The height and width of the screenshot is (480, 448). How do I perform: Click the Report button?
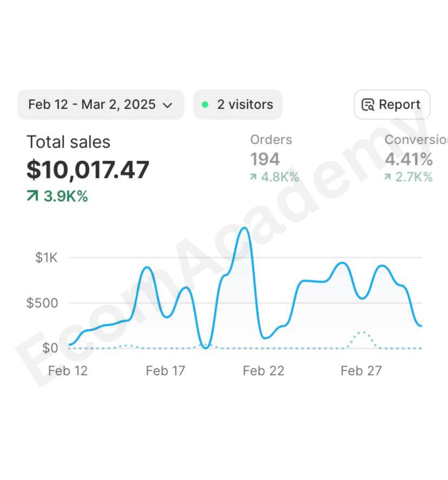tap(392, 105)
